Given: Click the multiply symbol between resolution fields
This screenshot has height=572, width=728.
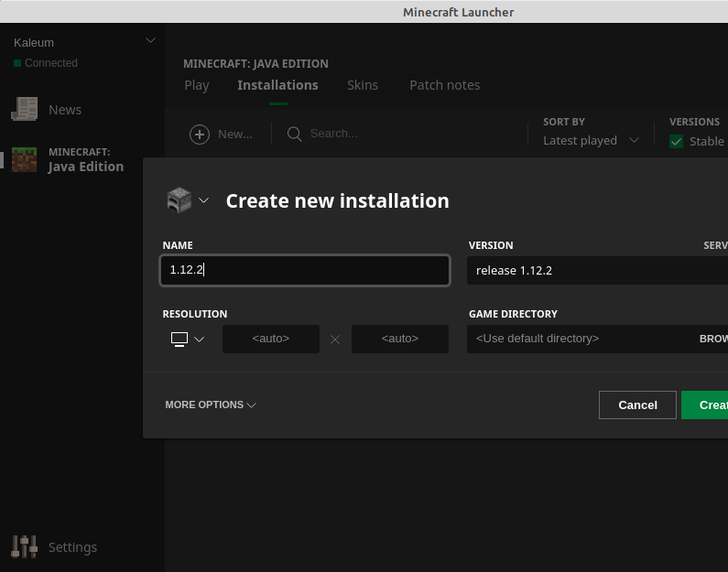Looking at the screenshot, I should 335,340.
